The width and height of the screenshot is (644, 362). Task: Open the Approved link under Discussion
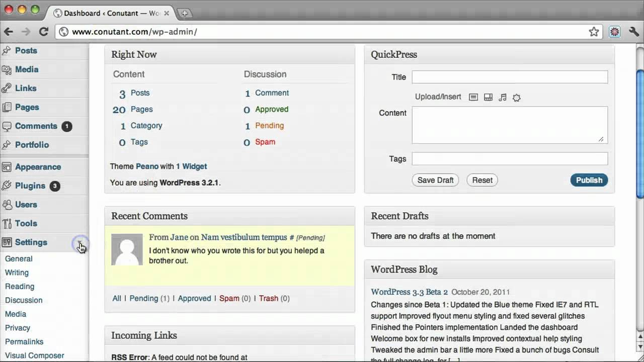(x=272, y=109)
